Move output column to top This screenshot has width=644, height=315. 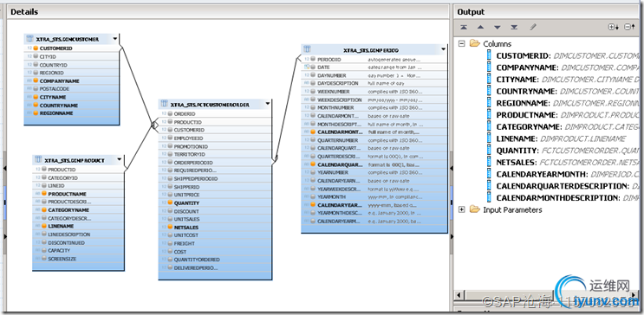pyautogui.click(x=464, y=27)
